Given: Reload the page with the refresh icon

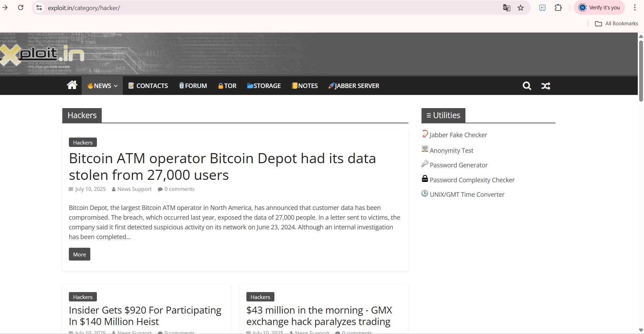Looking at the screenshot, I should (21, 8).
